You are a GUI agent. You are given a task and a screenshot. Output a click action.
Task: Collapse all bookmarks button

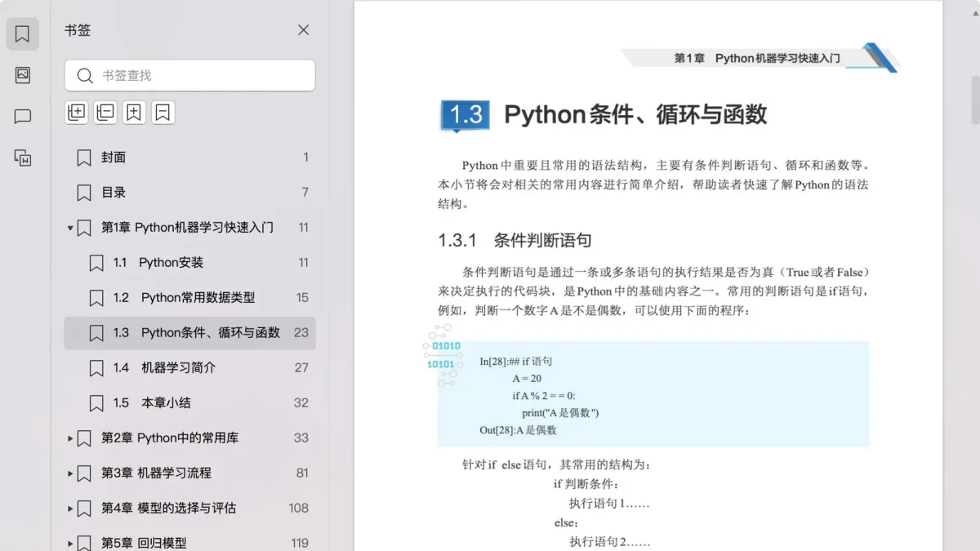(x=105, y=113)
